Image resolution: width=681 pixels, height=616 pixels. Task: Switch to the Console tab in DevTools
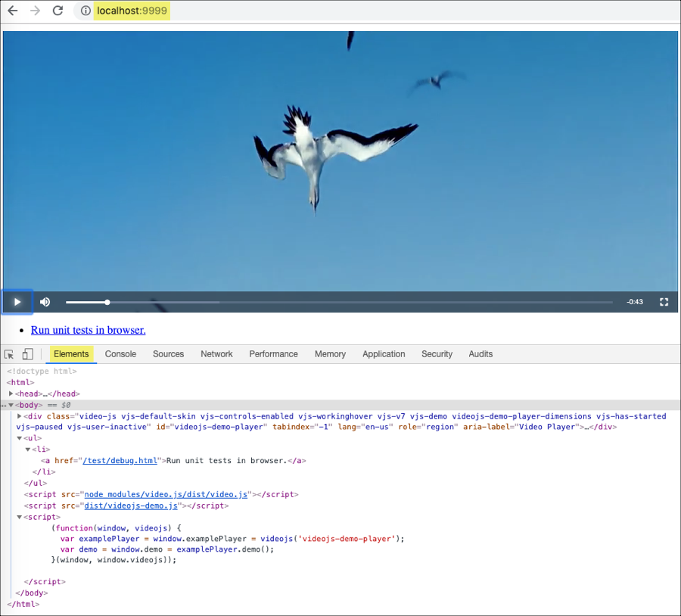click(x=120, y=353)
